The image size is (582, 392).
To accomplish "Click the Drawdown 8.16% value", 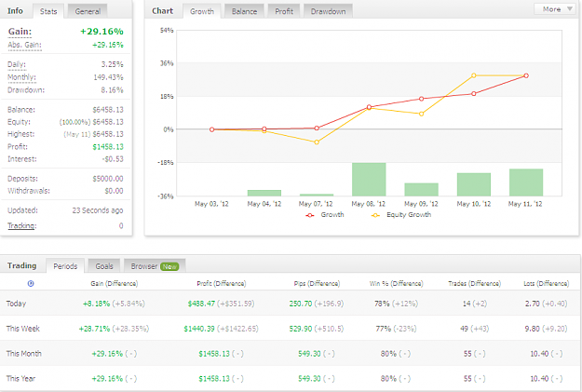I will [x=112, y=90].
